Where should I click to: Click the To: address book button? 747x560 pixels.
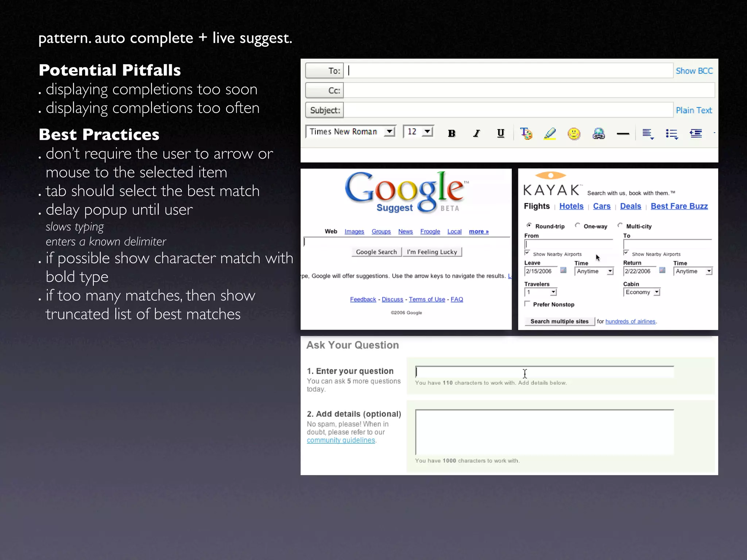[324, 71]
